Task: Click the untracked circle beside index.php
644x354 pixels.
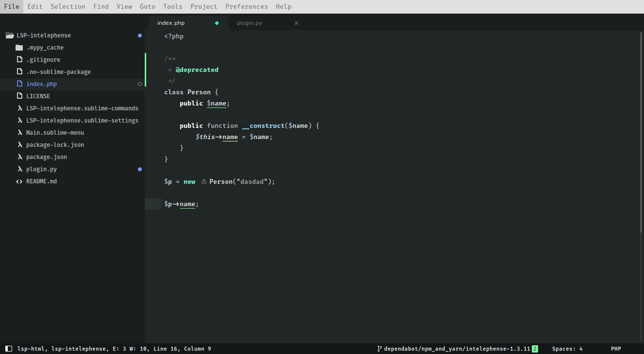Action: click(140, 84)
